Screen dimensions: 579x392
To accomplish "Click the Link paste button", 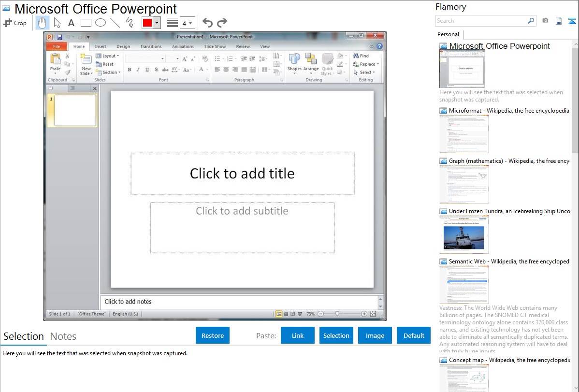I will 298,335.
